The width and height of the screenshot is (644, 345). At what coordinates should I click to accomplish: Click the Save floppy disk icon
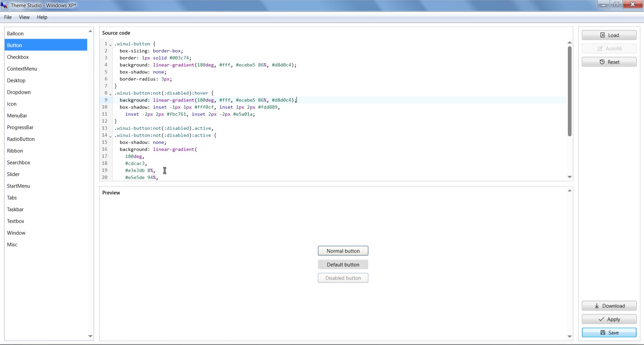(603, 332)
